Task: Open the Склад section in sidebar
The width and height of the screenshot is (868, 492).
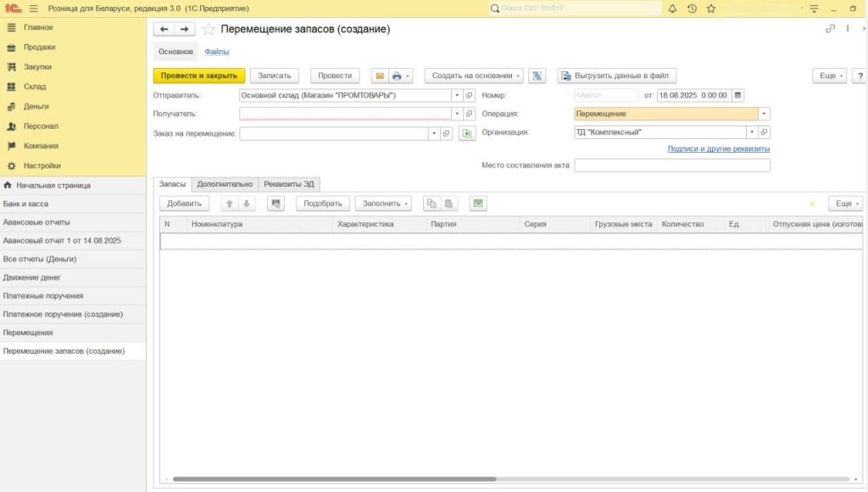Action: point(35,87)
